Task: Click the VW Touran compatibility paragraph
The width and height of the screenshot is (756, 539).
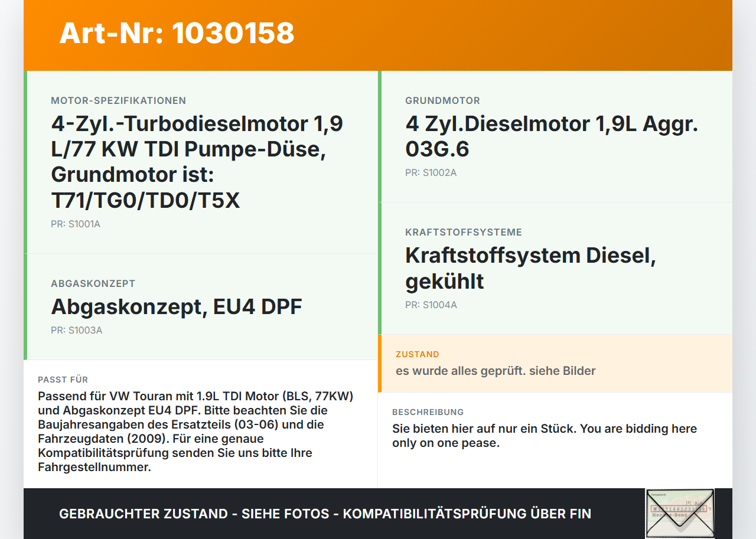Action: [x=195, y=431]
